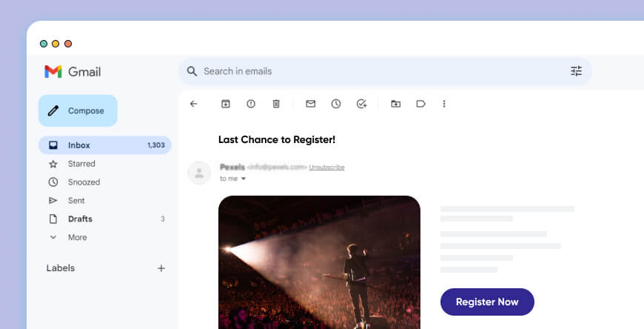Add email to Tasks icon

pyautogui.click(x=361, y=104)
